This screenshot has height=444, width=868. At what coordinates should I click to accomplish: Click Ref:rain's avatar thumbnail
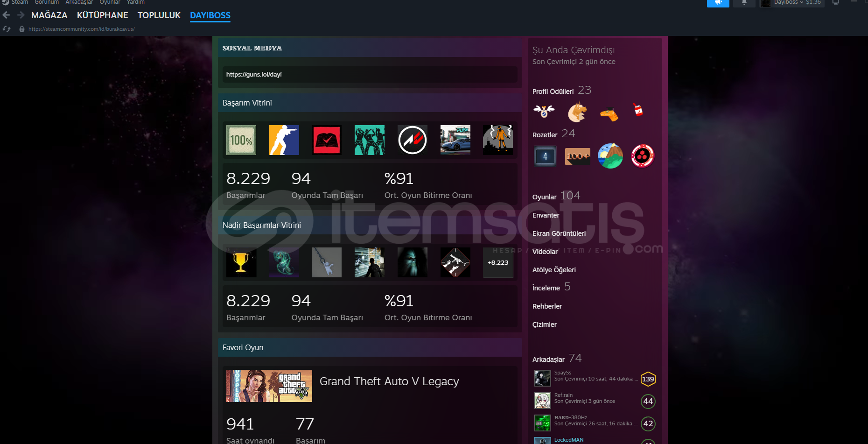point(543,401)
